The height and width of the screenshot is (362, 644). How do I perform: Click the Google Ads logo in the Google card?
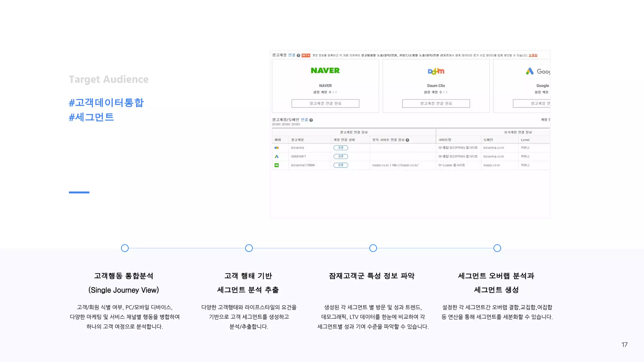[x=538, y=71]
